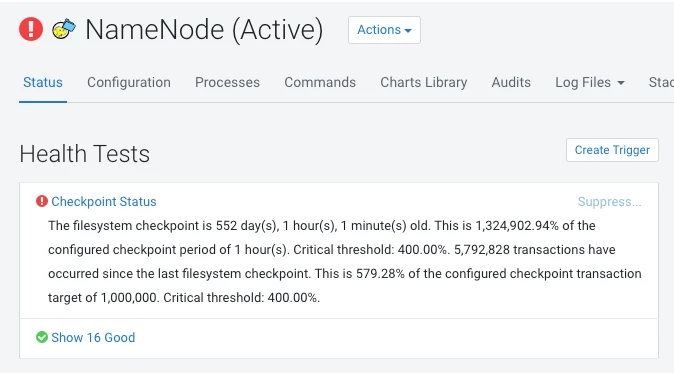Image resolution: width=674 pixels, height=373 pixels.
Task: Go to the Processes tab
Action: coord(227,82)
